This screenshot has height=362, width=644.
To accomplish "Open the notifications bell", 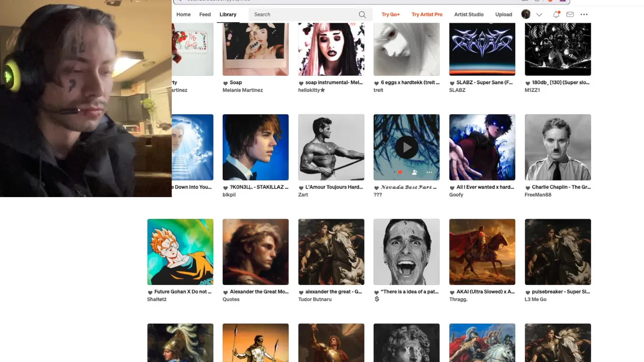I will 556,15.
